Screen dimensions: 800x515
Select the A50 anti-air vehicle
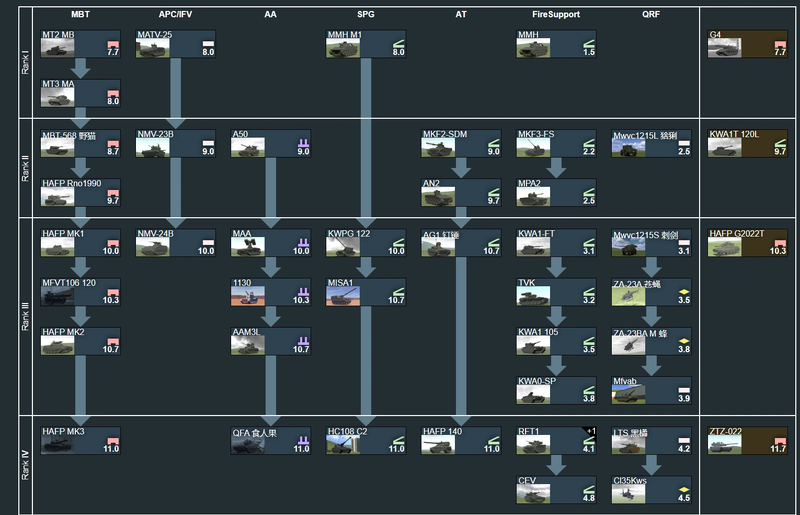click(x=271, y=143)
